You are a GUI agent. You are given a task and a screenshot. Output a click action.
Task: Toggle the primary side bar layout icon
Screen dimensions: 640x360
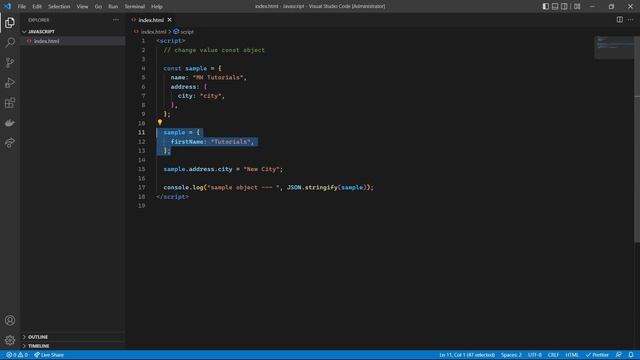point(546,6)
